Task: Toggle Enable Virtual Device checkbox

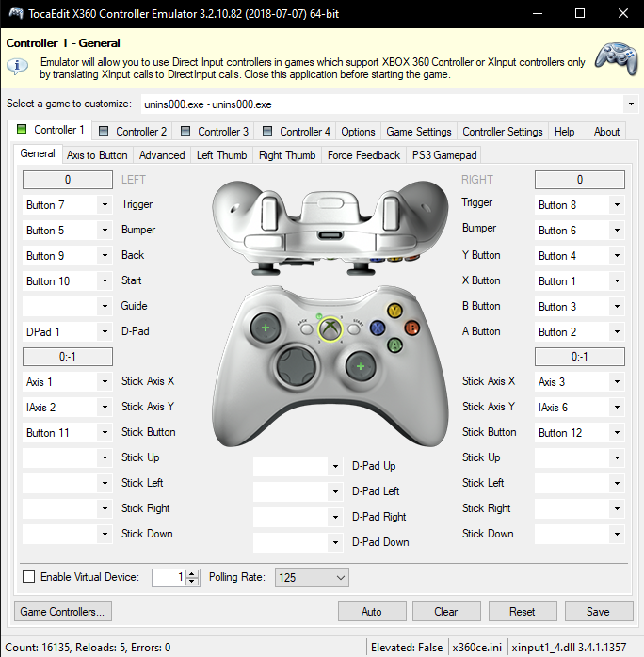Action: 29,577
